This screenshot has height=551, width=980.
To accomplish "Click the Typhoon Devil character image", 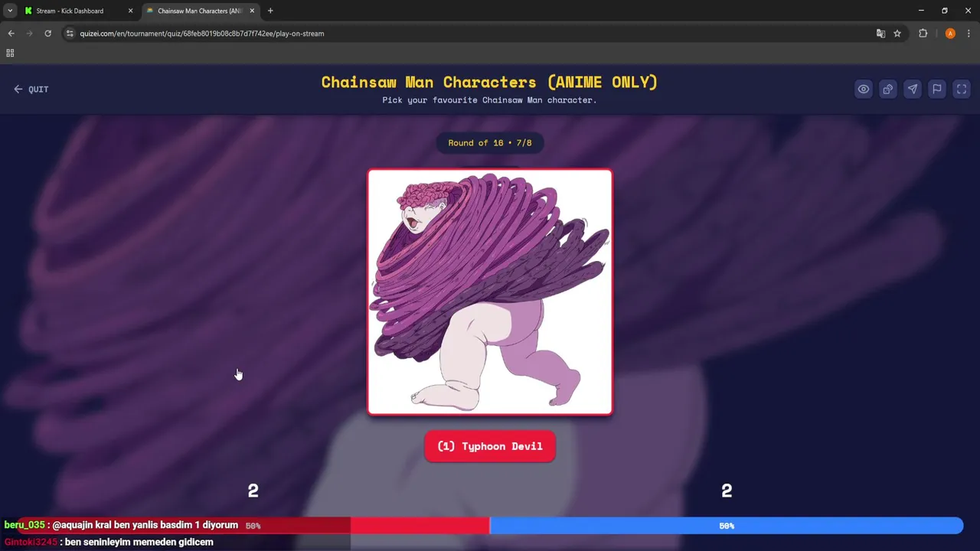I will (490, 292).
